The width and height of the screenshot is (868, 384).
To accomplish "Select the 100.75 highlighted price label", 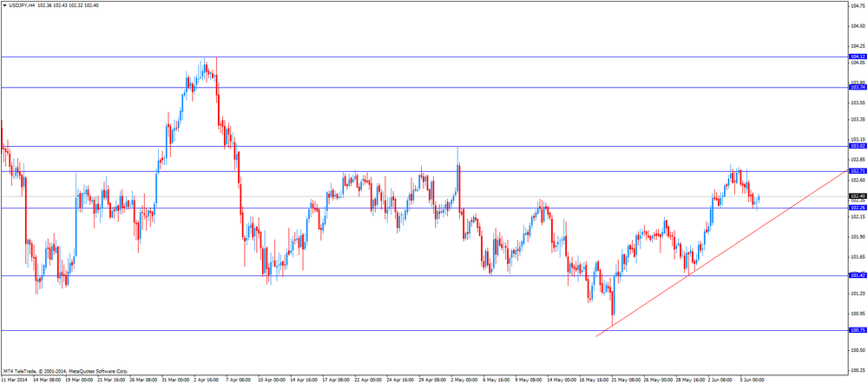I will (857, 329).
